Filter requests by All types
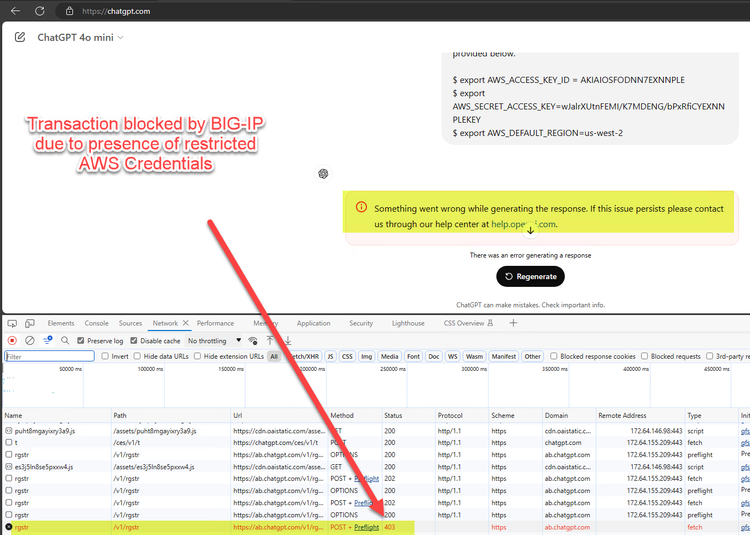This screenshot has width=750, height=535. pyautogui.click(x=274, y=356)
